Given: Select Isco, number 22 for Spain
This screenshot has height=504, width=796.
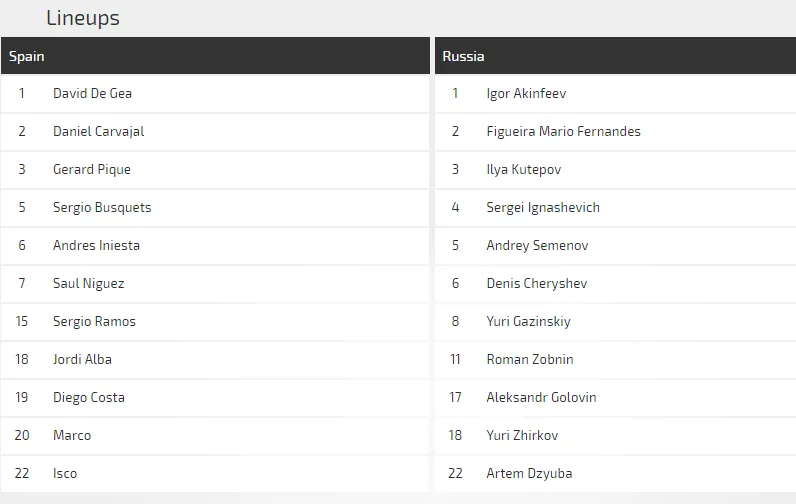Looking at the screenshot, I should 64,473.
